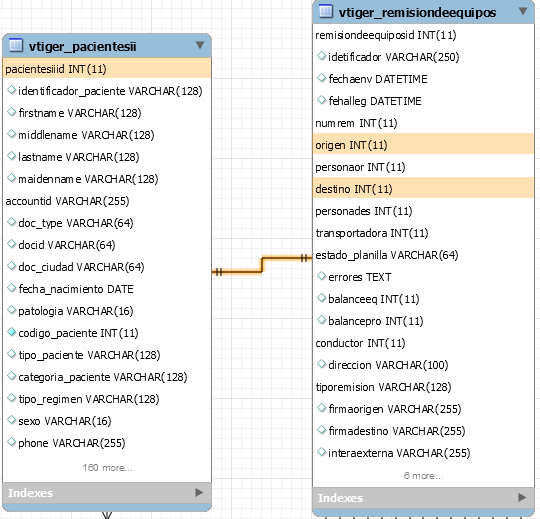Click the diamond icon next to fechaenv
Screen dimensions: 540x519
pyautogui.click(x=322, y=78)
